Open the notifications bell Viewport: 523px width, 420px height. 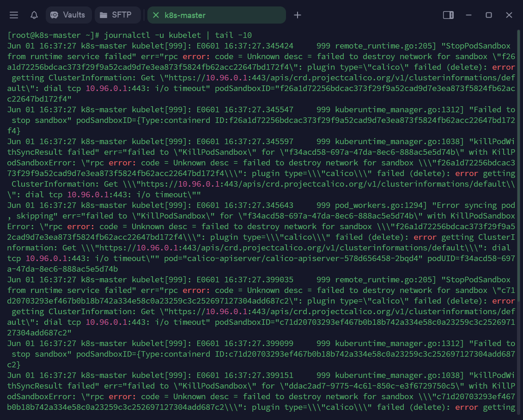click(x=34, y=15)
